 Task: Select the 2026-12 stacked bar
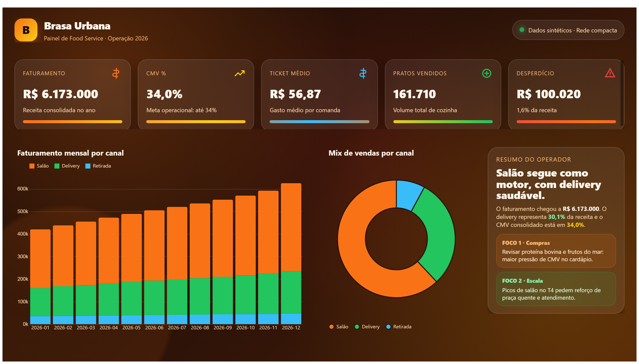pos(291,254)
